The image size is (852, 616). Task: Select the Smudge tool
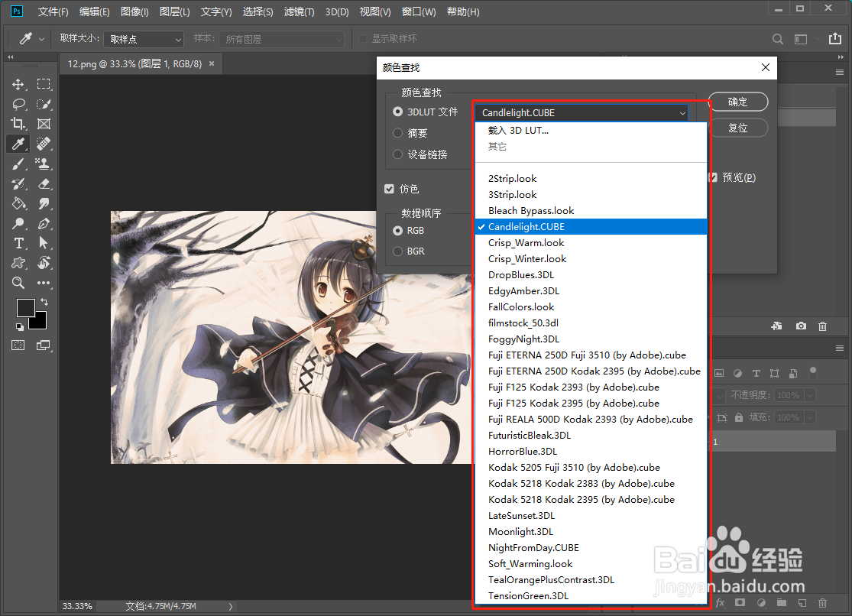(44, 203)
